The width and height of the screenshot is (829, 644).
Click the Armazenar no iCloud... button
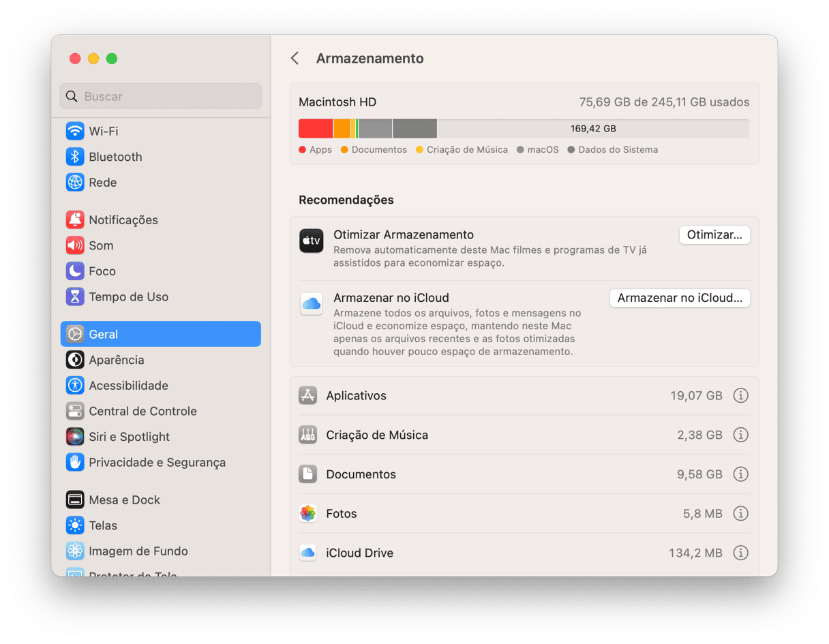click(679, 298)
